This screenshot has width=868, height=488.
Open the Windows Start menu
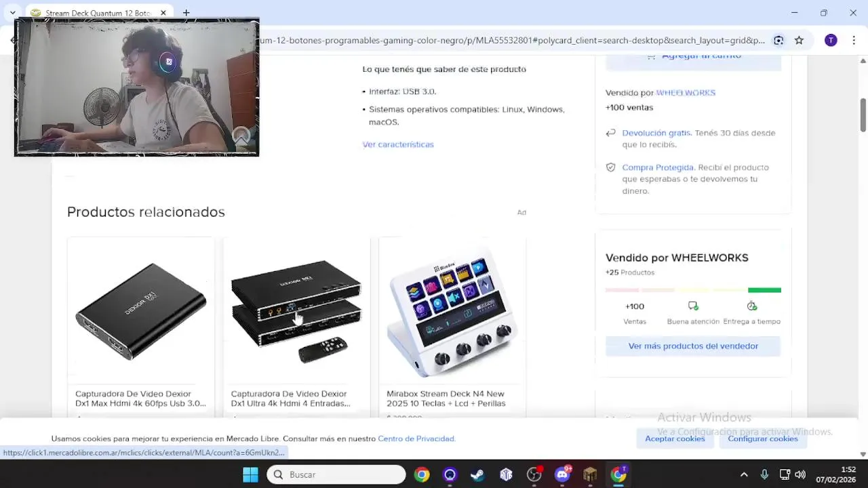[x=250, y=474]
